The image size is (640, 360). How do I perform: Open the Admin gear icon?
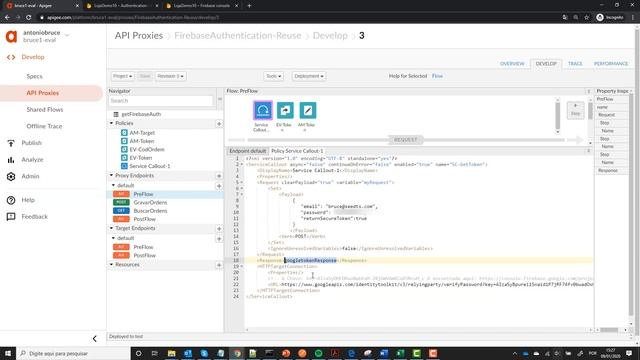click(11, 176)
